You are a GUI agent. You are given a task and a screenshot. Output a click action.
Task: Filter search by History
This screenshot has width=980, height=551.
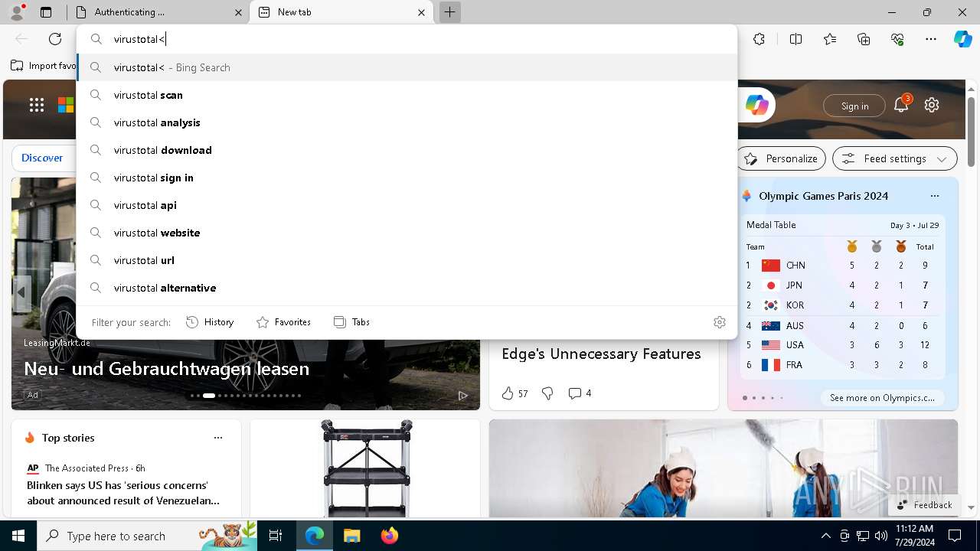pos(210,322)
